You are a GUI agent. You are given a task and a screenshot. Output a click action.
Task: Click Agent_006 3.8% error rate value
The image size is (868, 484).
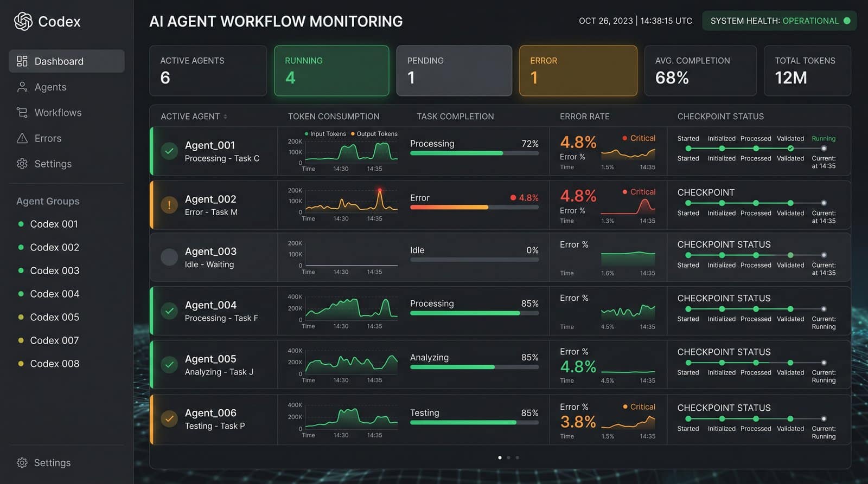[578, 422]
